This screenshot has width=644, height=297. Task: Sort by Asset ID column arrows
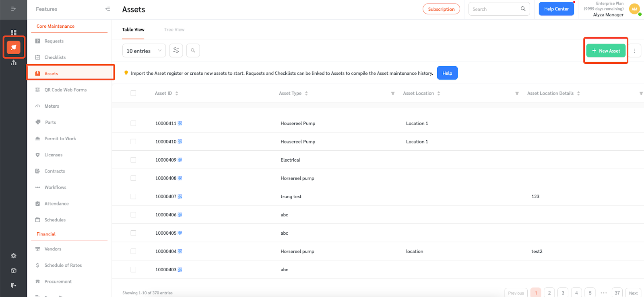(177, 93)
